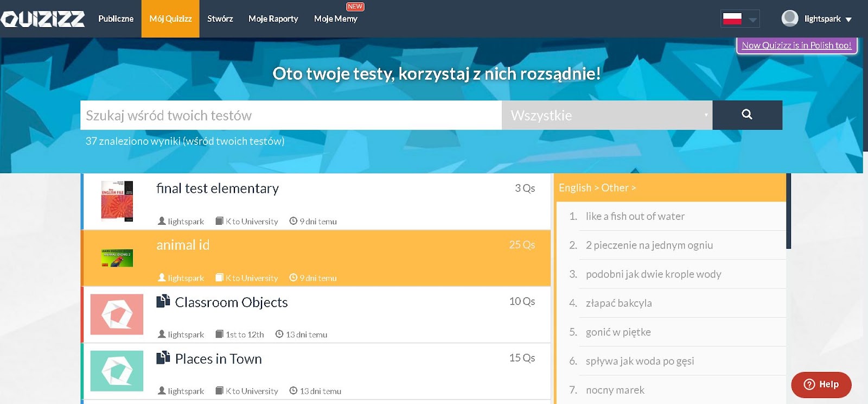The height and width of the screenshot is (404, 868).
Task: Click the 'English' category link in preview panel
Action: click(575, 188)
